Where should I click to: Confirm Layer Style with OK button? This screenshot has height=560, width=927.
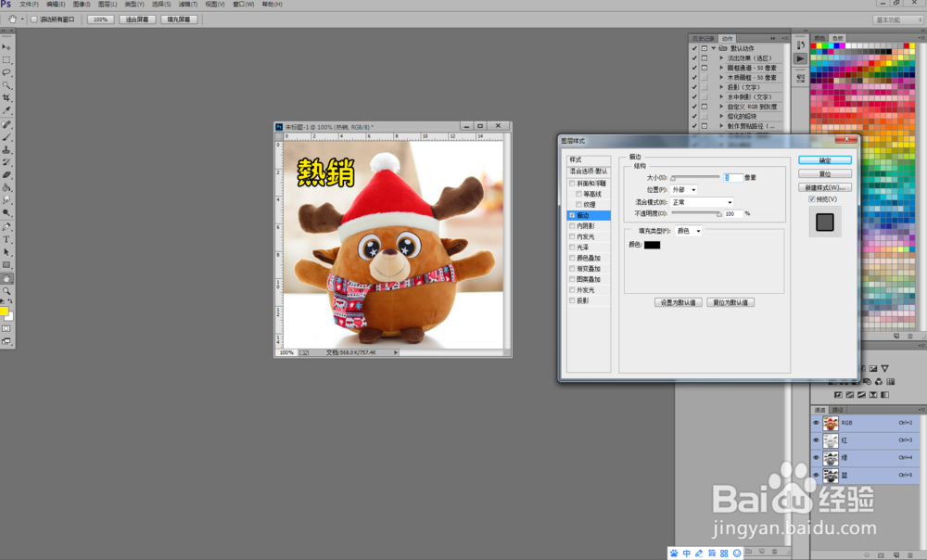[825, 160]
